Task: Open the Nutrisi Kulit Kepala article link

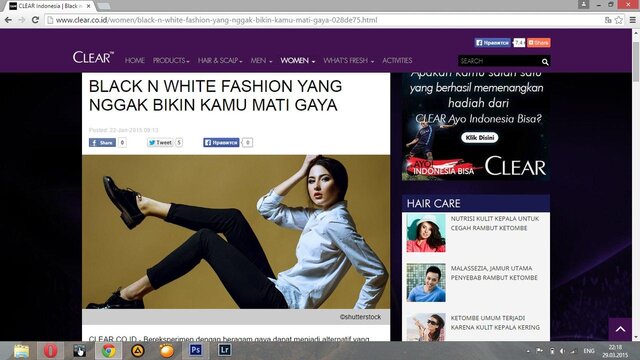Action: [x=495, y=223]
